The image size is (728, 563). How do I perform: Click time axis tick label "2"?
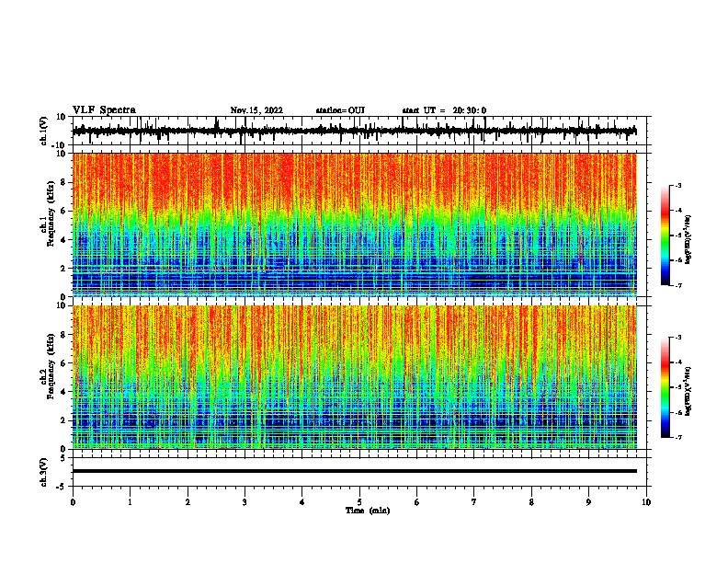click(188, 502)
